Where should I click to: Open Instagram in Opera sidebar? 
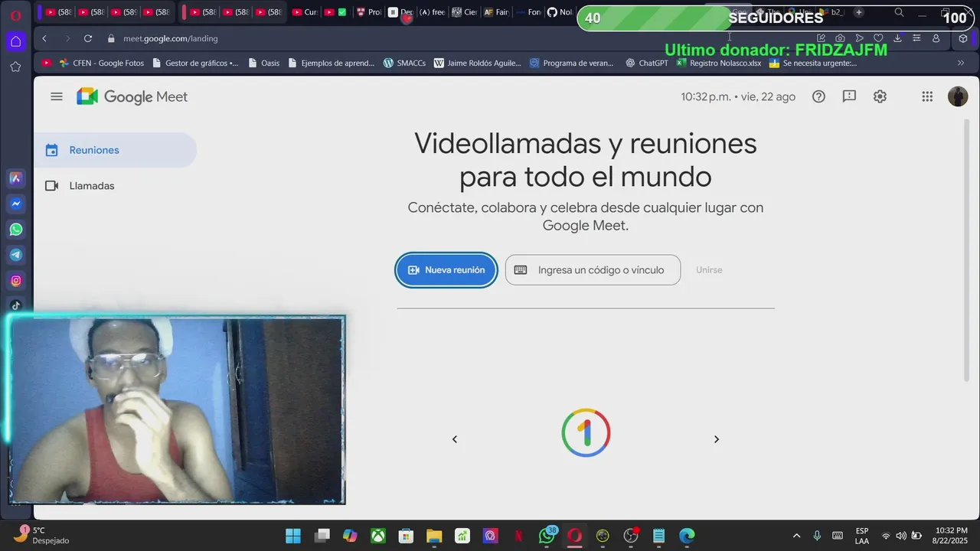click(x=15, y=281)
